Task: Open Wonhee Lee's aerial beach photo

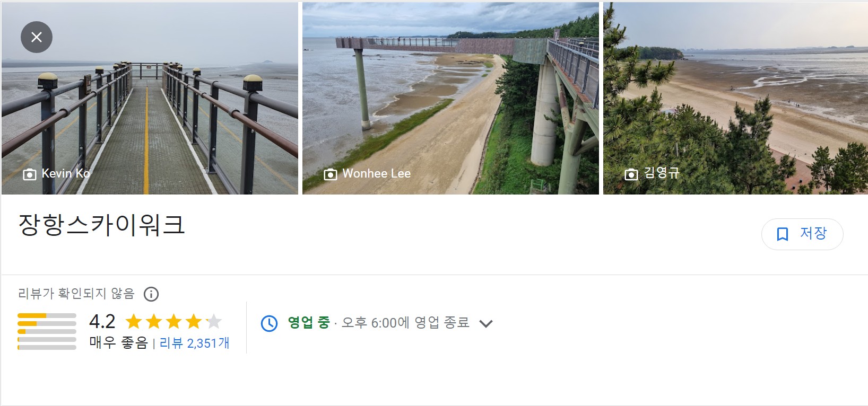Action: pyautogui.click(x=450, y=98)
